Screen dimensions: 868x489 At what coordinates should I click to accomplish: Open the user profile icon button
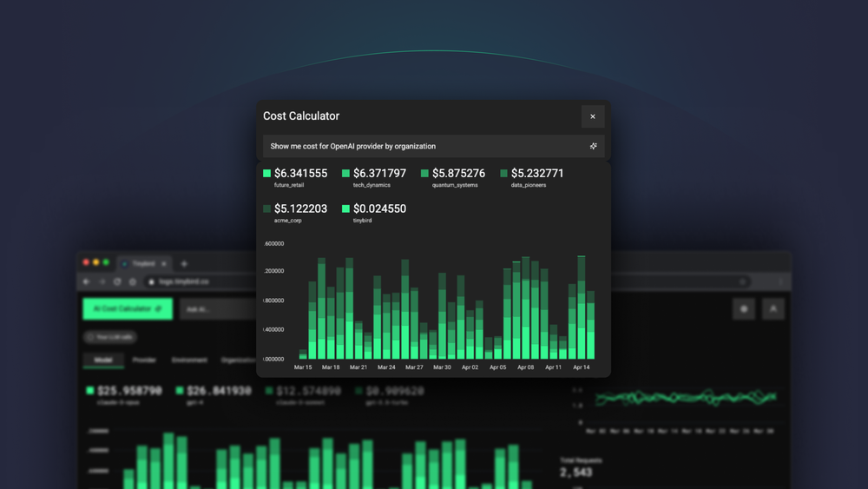(x=773, y=308)
